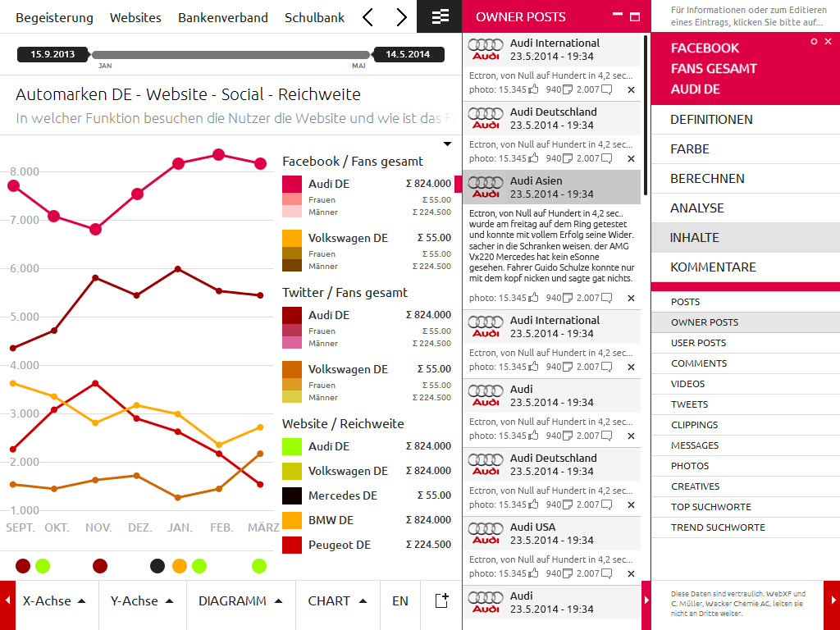Click Twitter Audi DE dark red swatch
The height and width of the screenshot is (630, 840).
pos(292,315)
